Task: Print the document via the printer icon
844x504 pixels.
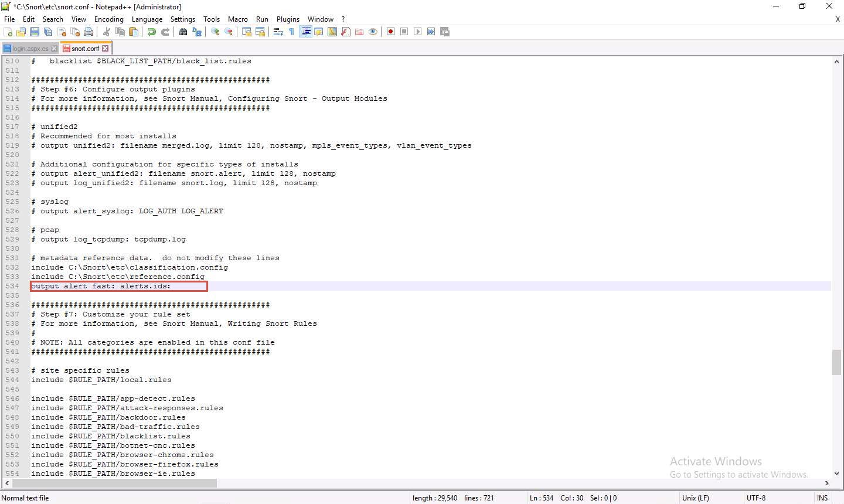Action: (89, 32)
